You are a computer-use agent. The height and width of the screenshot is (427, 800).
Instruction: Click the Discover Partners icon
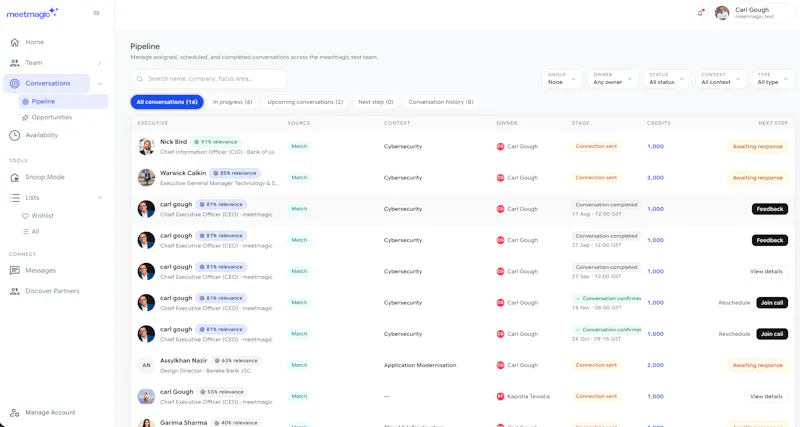point(15,291)
